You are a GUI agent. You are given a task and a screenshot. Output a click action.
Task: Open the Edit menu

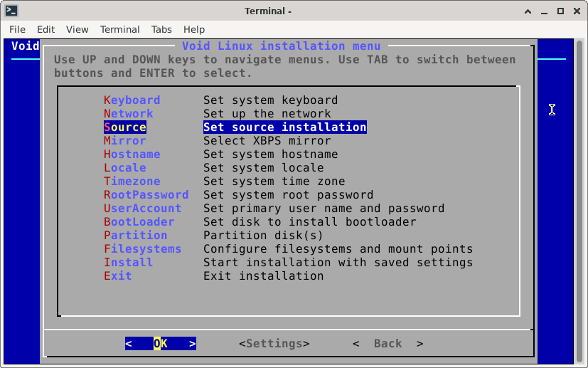pyautogui.click(x=46, y=29)
